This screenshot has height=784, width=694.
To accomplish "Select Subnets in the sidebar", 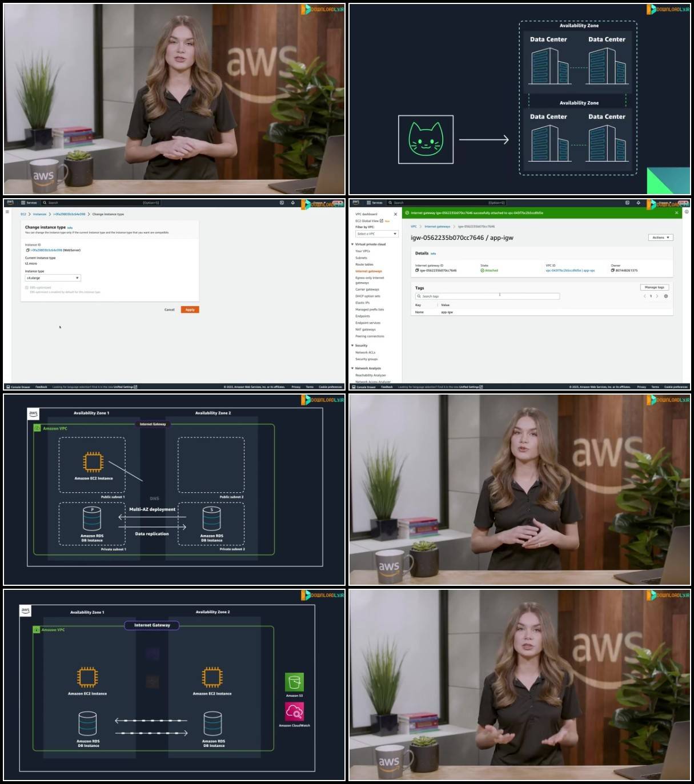I will (361, 258).
